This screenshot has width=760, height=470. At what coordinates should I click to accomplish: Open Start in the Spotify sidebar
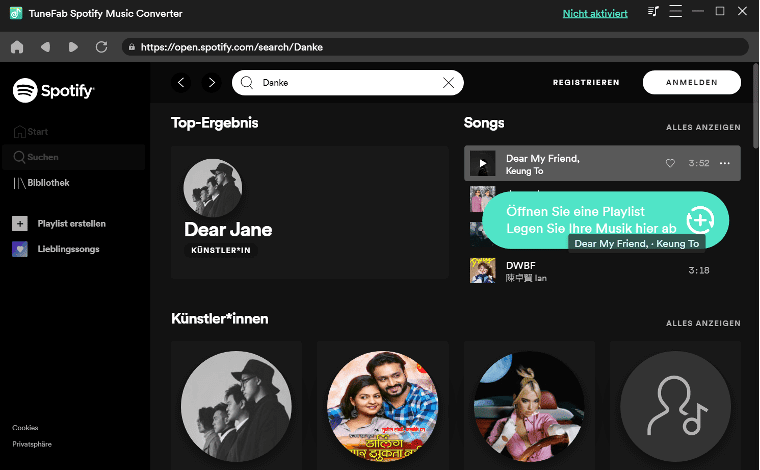coord(31,132)
